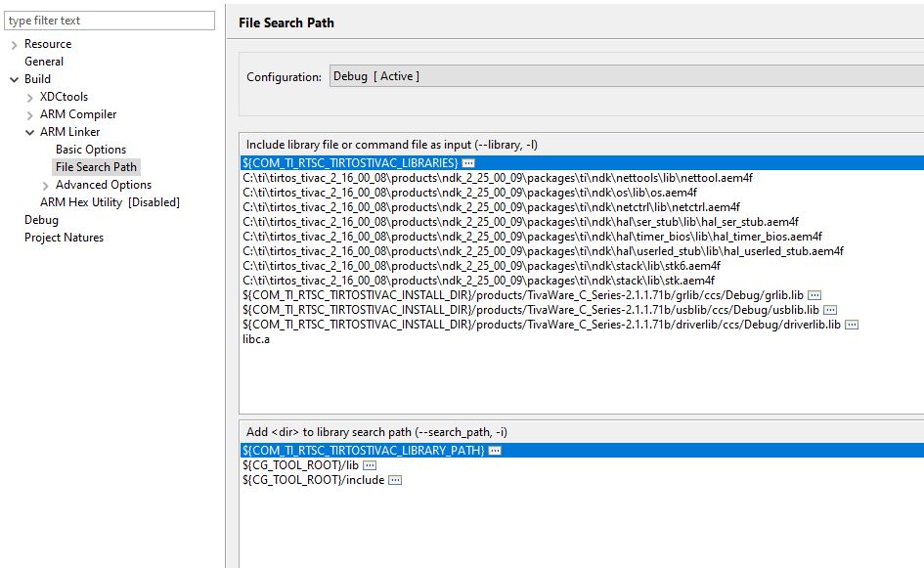924x568 pixels.
Task: Select ARM Compiler in the settings tree
Action: [x=78, y=114]
